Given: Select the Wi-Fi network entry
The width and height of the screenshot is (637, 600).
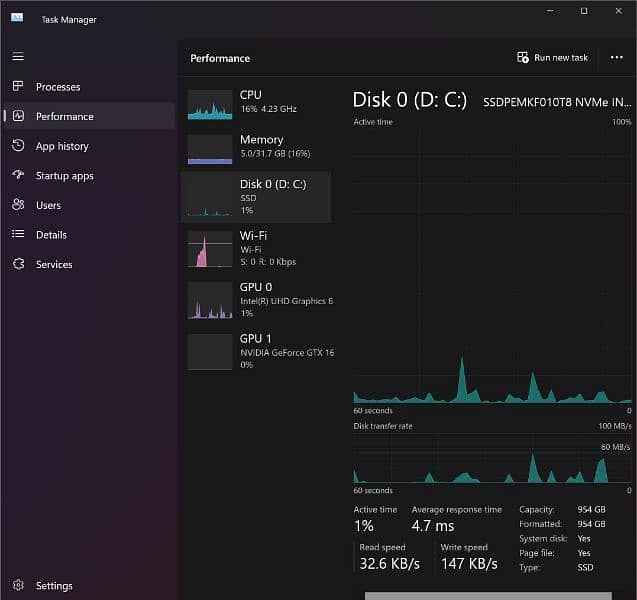Looking at the screenshot, I should 258,248.
